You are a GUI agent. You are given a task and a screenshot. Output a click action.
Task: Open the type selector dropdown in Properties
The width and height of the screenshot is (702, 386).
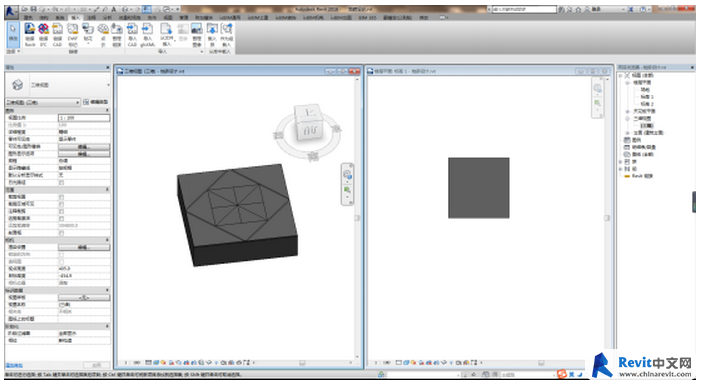(108, 85)
